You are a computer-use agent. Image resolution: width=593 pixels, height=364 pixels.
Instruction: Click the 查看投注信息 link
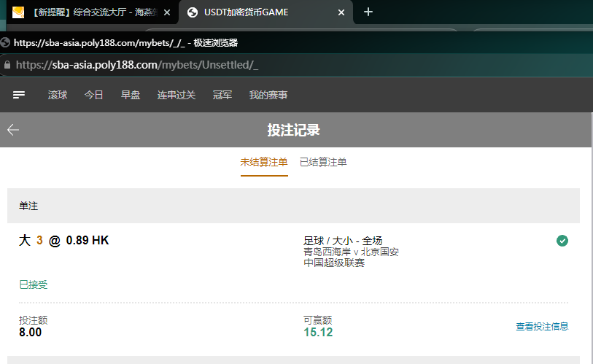coord(542,327)
